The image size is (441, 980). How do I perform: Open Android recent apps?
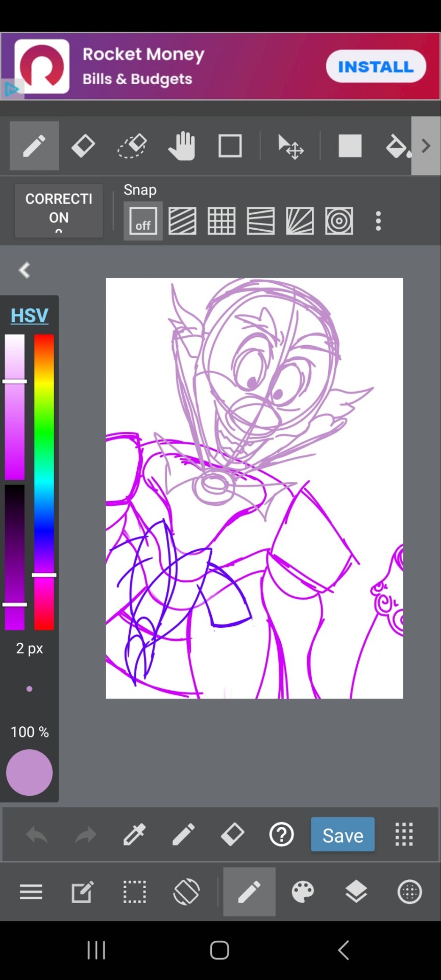pos(96,950)
